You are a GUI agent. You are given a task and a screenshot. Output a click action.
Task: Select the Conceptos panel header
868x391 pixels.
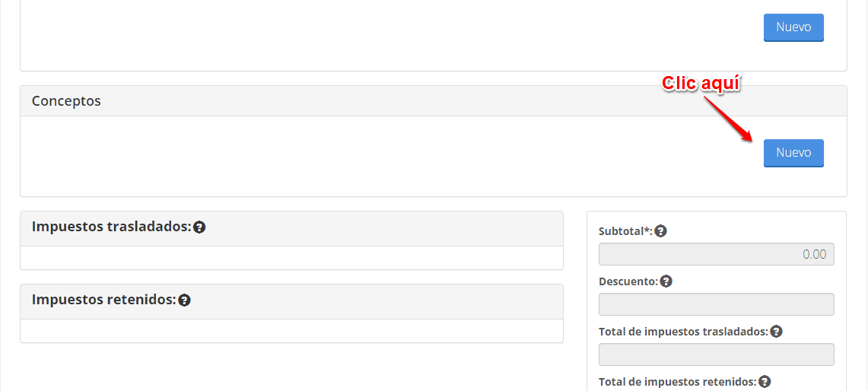[434, 101]
